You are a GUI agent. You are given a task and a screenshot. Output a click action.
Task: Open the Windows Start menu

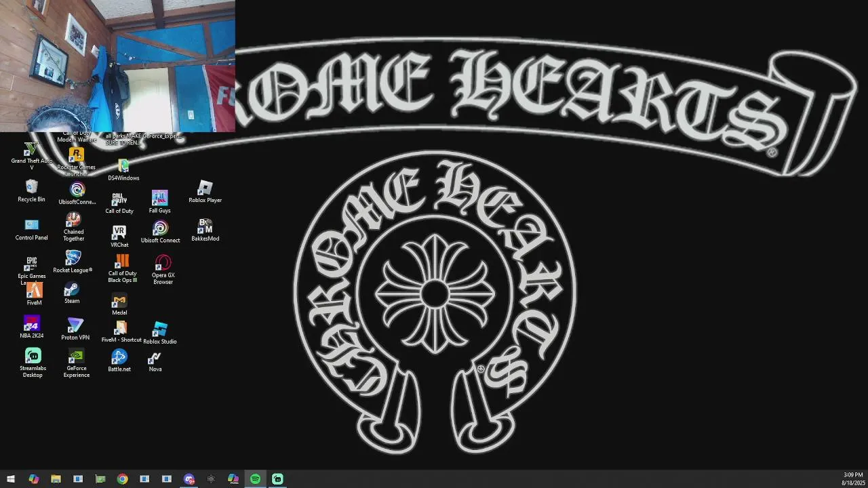tap(10, 479)
